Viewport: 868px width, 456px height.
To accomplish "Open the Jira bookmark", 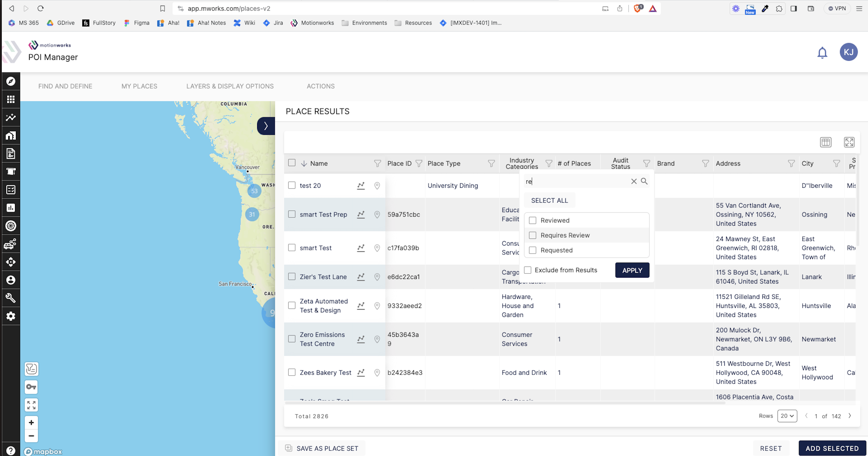I will coord(273,23).
